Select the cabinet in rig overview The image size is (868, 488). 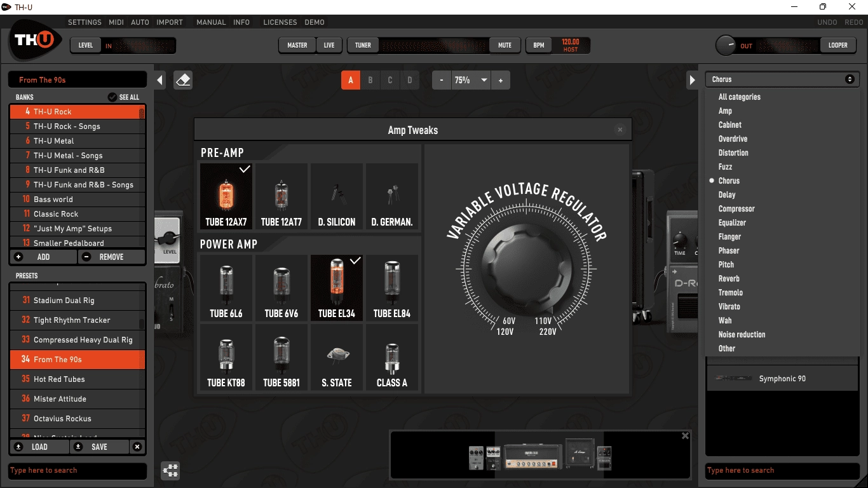580,454
